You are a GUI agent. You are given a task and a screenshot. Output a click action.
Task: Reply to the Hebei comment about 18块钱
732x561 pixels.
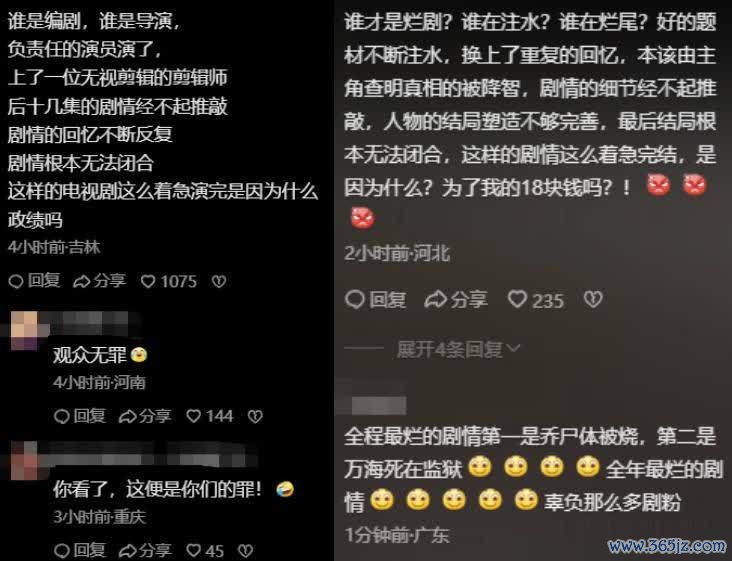tap(376, 300)
